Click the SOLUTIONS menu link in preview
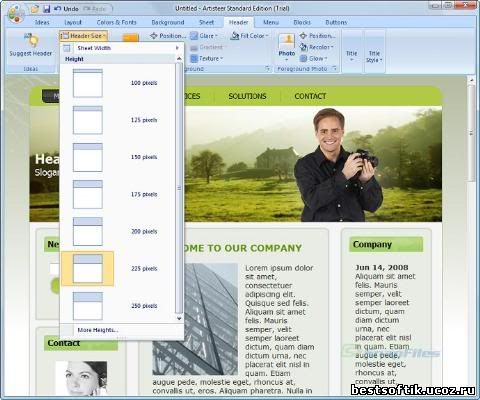480x400 pixels. (x=247, y=96)
